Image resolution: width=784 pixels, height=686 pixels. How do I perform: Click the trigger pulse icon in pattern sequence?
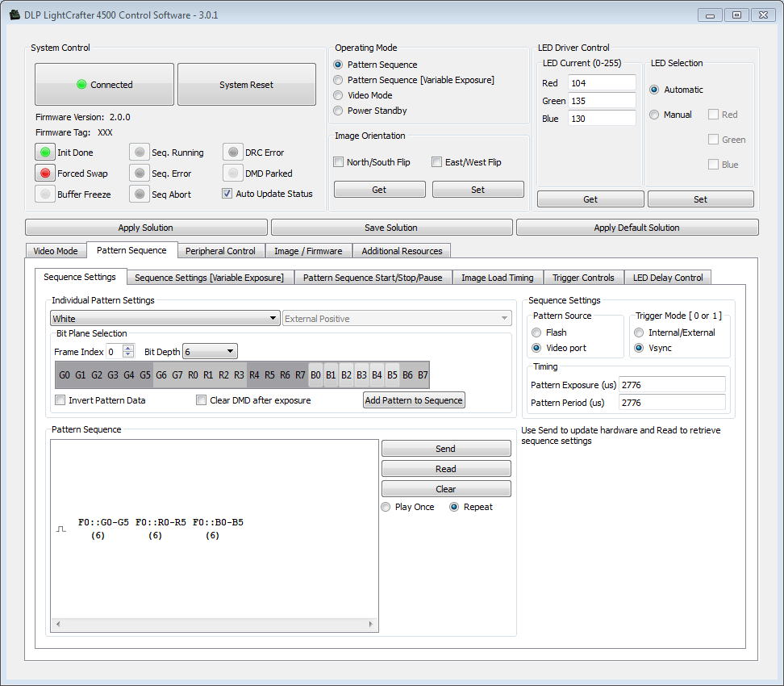tap(61, 529)
